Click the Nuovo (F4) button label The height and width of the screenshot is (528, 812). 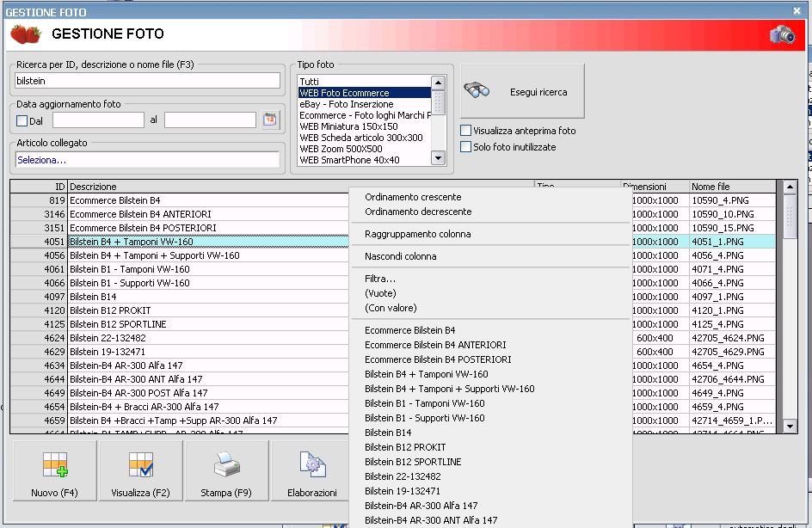[x=54, y=492]
